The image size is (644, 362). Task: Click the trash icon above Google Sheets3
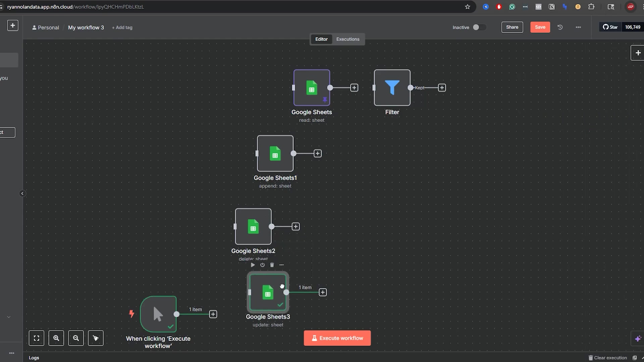pyautogui.click(x=272, y=265)
